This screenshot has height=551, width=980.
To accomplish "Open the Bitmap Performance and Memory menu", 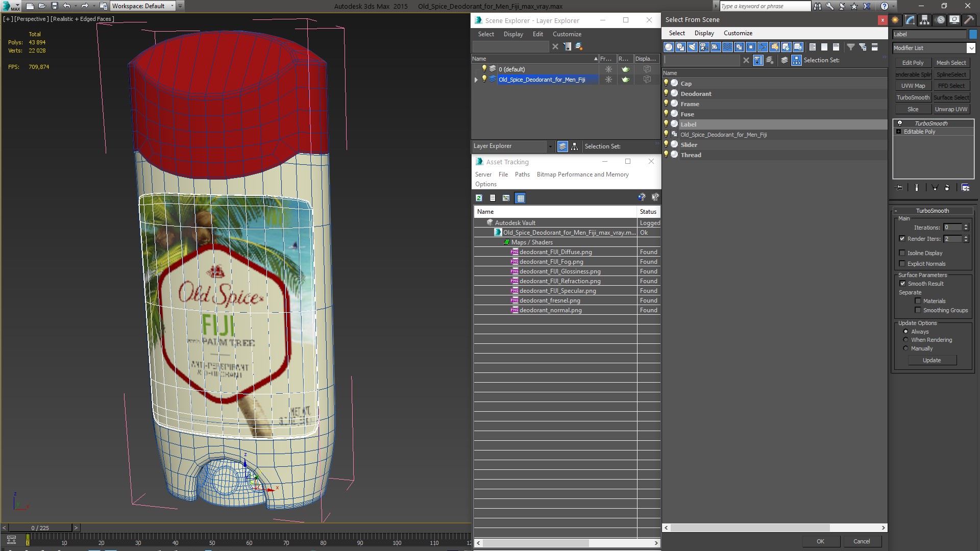I will [x=583, y=174].
